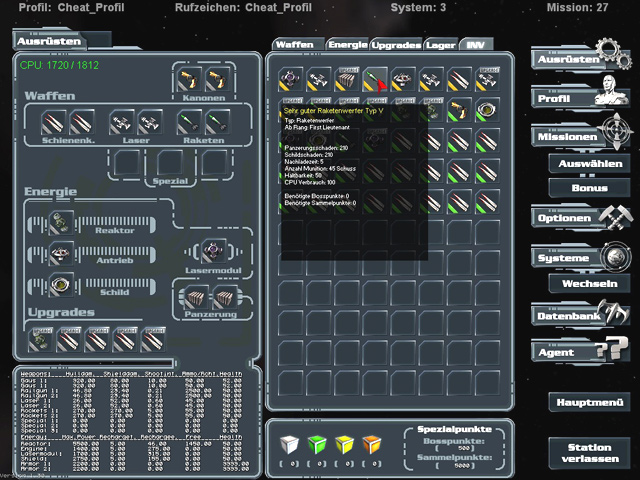Select the first Raketen launcher slot
This screenshot has width=640, height=480.
click(189, 122)
